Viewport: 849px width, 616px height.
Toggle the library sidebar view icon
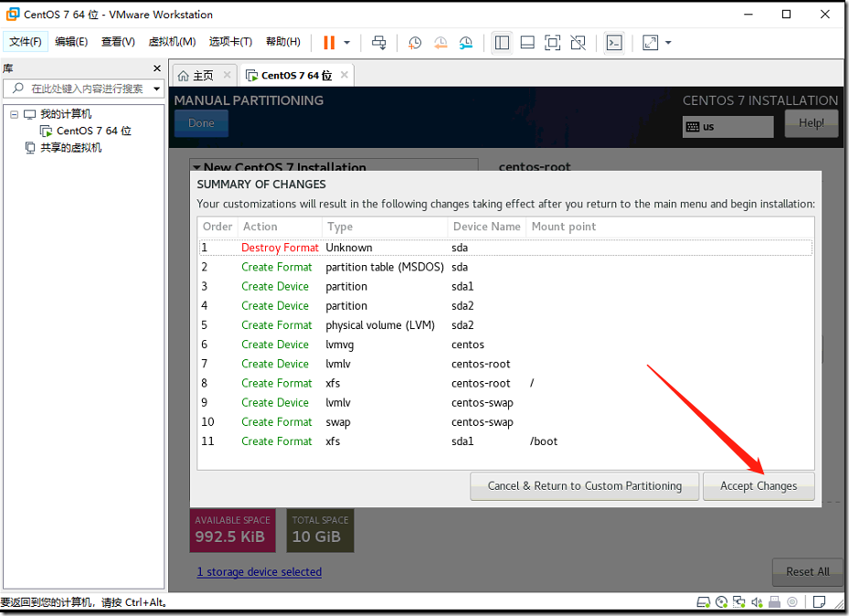502,42
